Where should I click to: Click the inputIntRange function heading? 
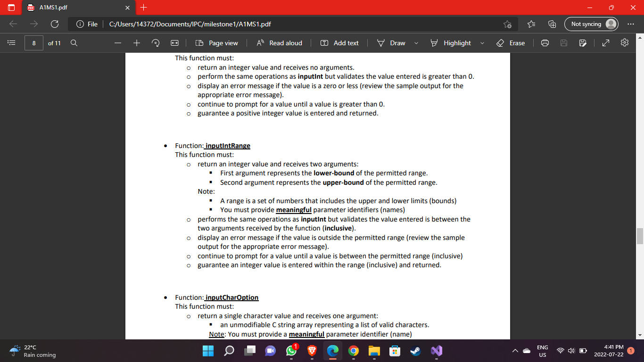(228, 146)
